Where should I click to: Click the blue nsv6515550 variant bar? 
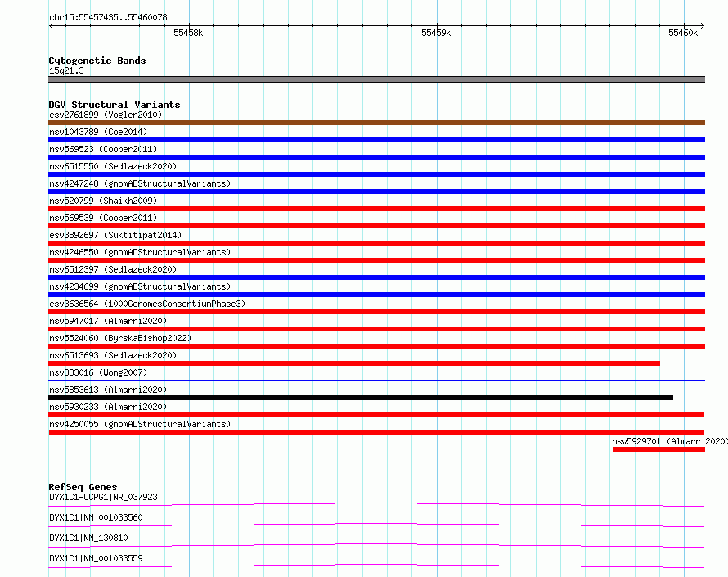tap(376, 174)
